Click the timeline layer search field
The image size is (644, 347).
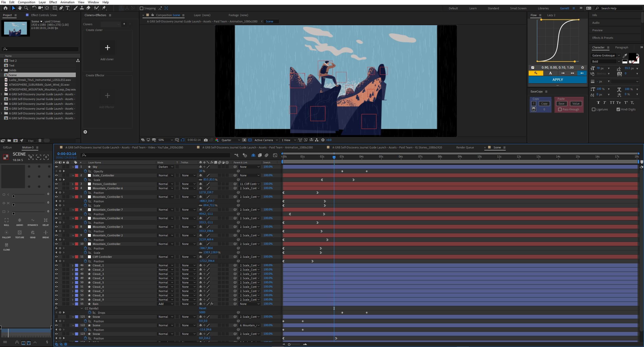pos(155,155)
